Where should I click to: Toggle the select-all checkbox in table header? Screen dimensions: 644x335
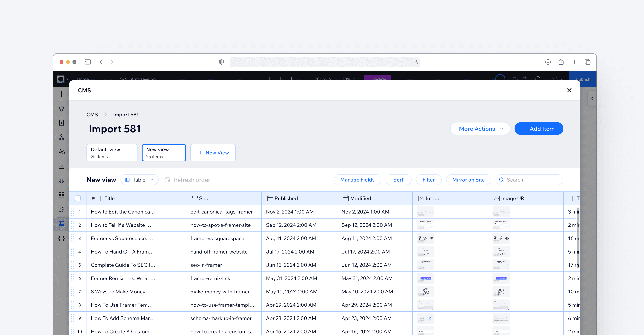pyautogui.click(x=78, y=198)
